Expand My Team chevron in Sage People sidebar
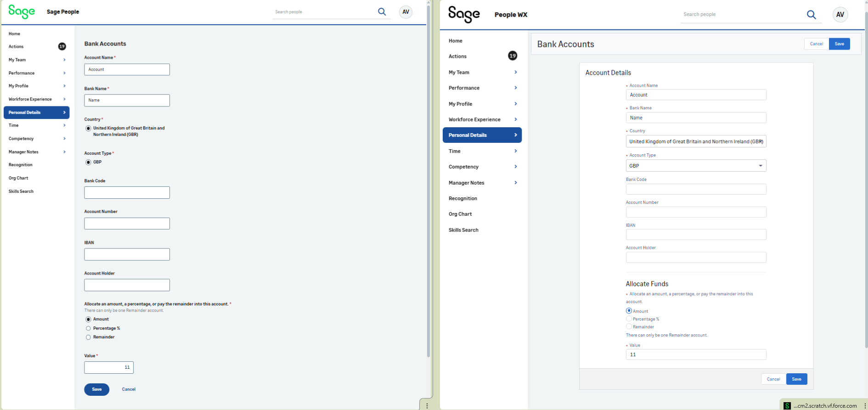This screenshot has width=868, height=410. tap(64, 60)
